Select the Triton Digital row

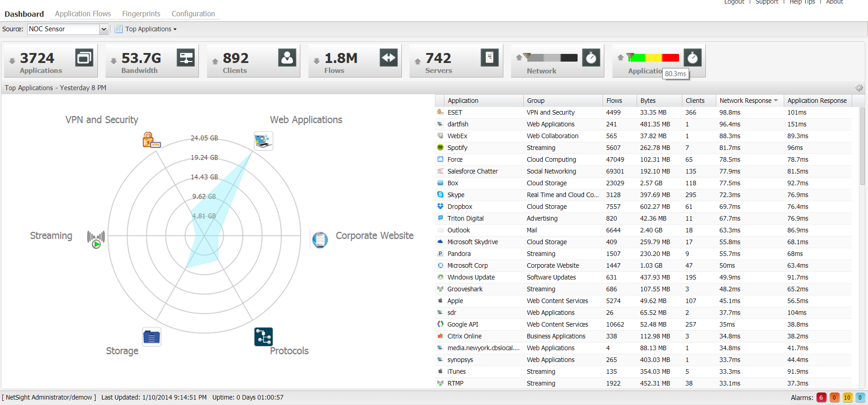click(x=643, y=218)
